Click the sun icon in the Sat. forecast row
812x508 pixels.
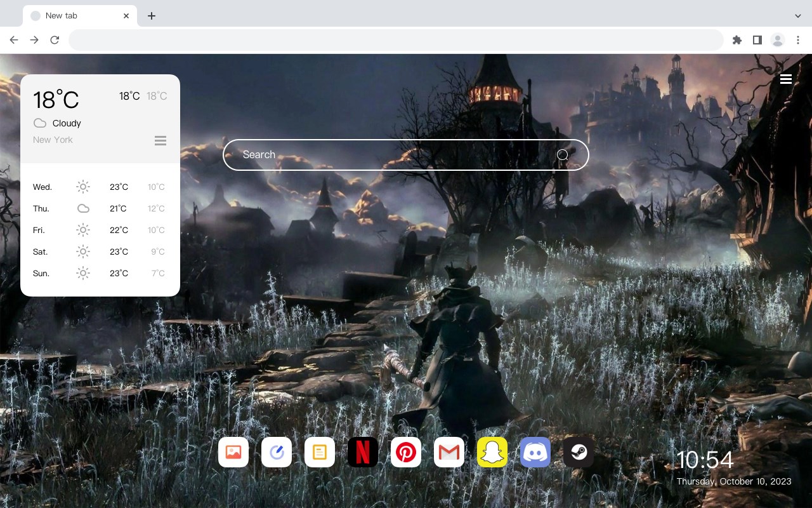click(83, 251)
